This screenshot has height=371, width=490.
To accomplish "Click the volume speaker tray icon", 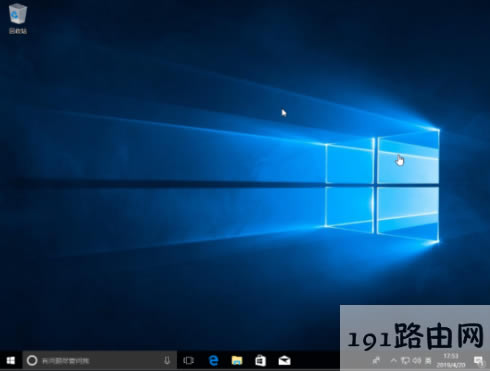I will click(x=417, y=360).
